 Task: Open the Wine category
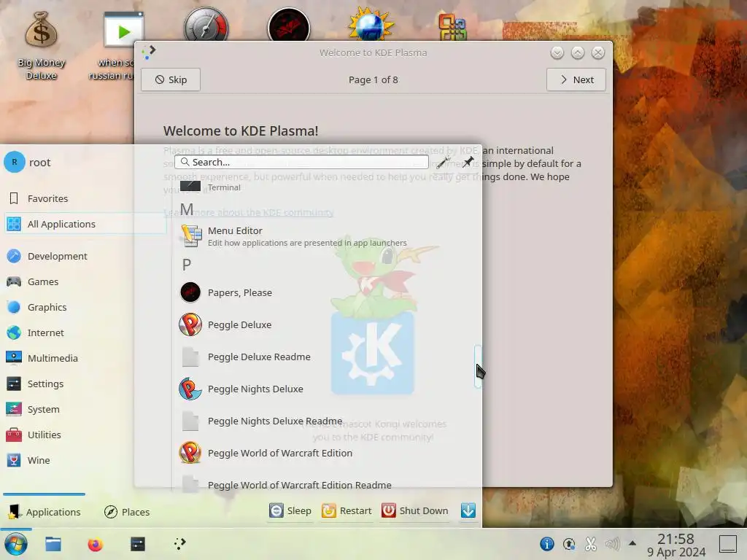click(85, 461)
